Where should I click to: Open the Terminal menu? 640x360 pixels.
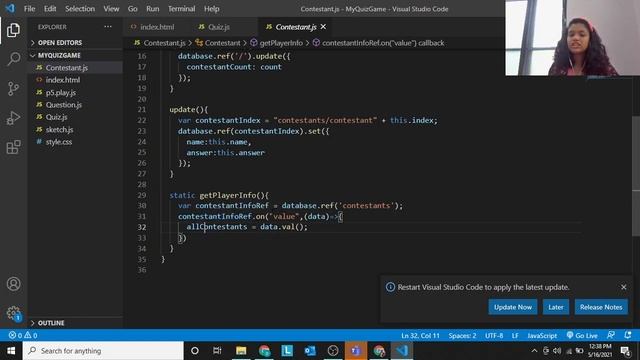[x=181, y=9]
